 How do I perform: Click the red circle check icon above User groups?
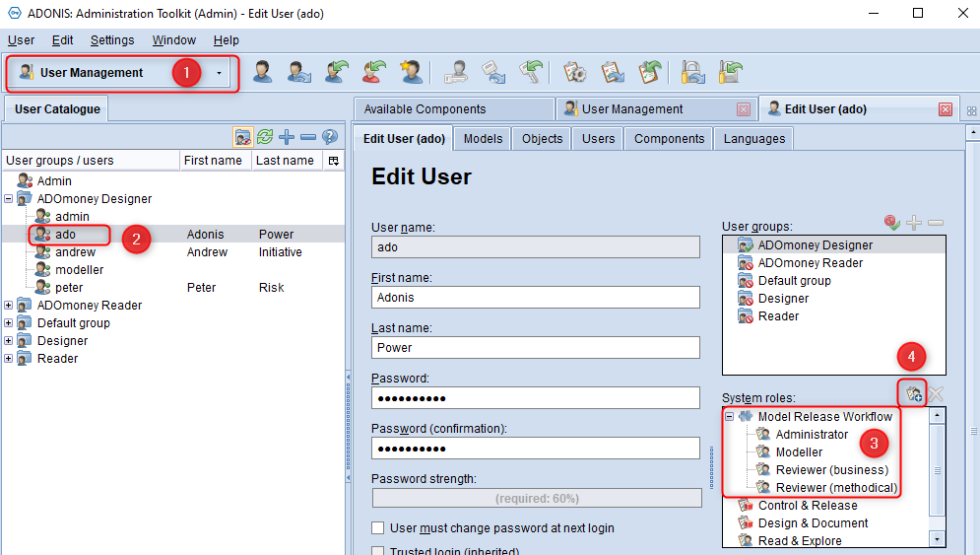click(x=892, y=222)
